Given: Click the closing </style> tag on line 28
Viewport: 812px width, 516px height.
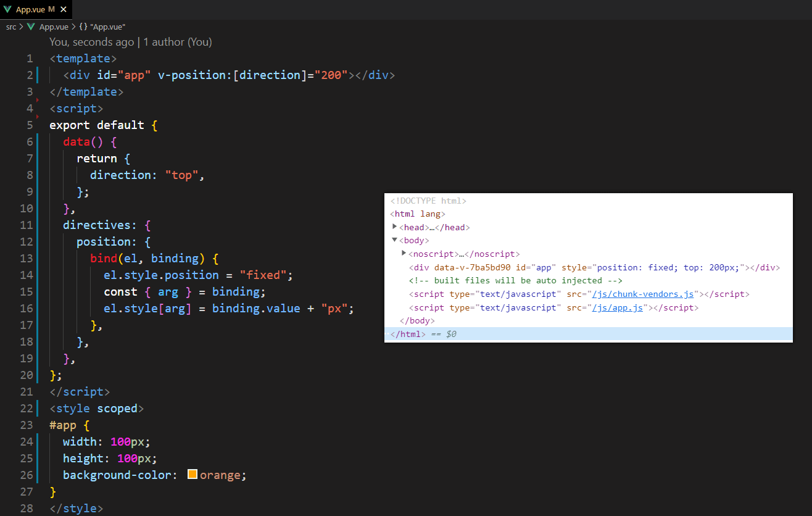Looking at the screenshot, I should click(77, 509).
